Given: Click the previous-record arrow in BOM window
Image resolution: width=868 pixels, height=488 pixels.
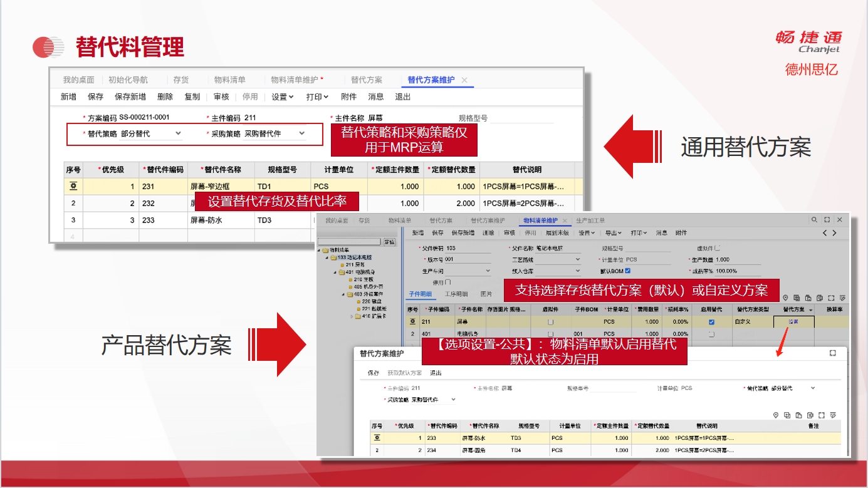Looking at the screenshot, I should (x=824, y=232).
